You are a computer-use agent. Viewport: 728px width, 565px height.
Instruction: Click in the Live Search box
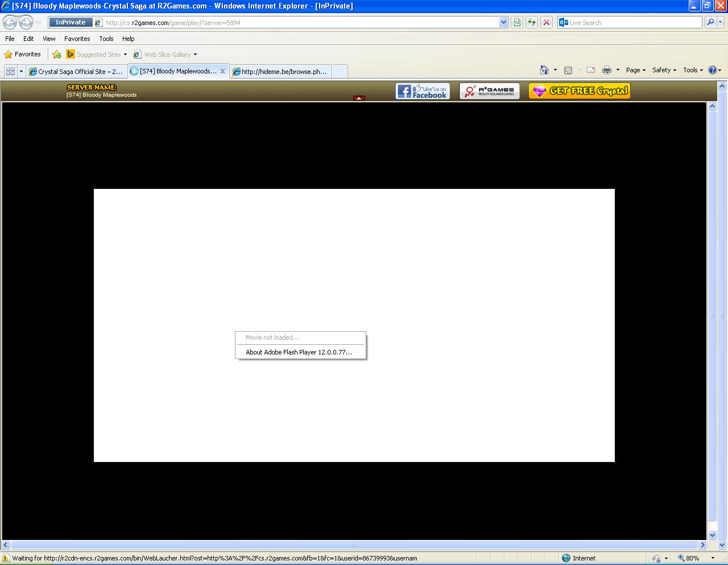click(631, 23)
